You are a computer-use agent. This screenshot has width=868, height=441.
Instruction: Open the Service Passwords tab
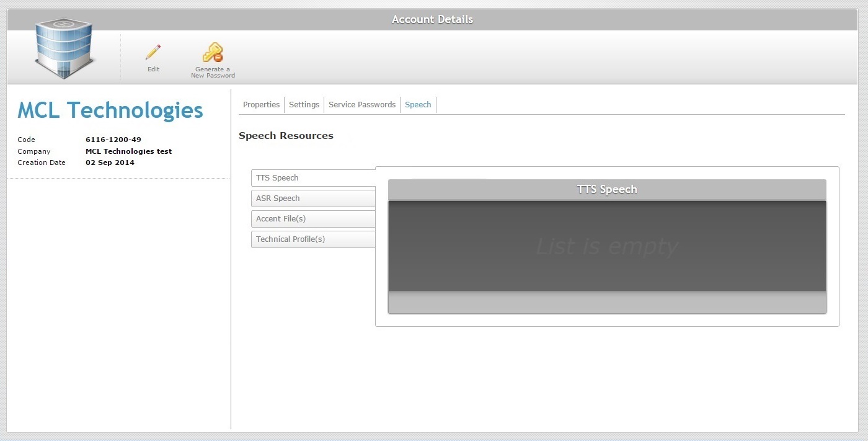pyautogui.click(x=362, y=105)
